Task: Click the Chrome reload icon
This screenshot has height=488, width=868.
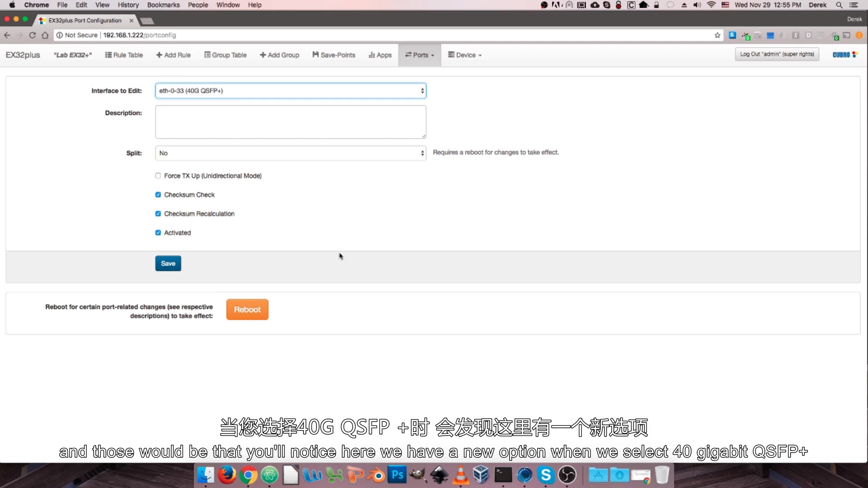Action: [x=32, y=35]
